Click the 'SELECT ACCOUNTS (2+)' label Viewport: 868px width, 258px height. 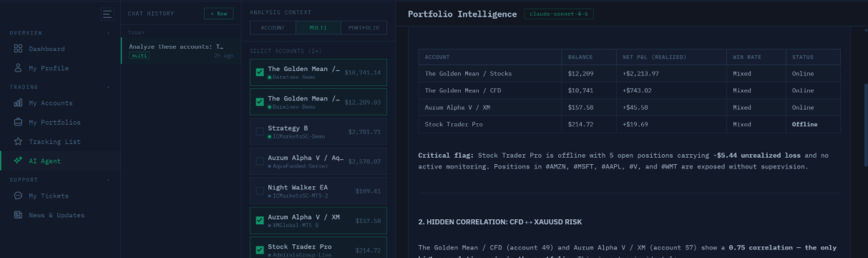coord(286,51)
